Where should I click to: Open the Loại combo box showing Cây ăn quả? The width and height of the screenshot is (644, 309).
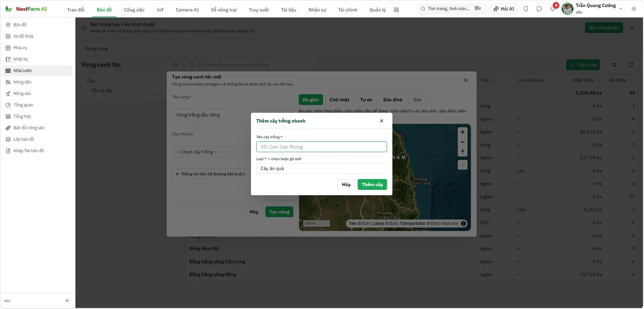[322, 169]
